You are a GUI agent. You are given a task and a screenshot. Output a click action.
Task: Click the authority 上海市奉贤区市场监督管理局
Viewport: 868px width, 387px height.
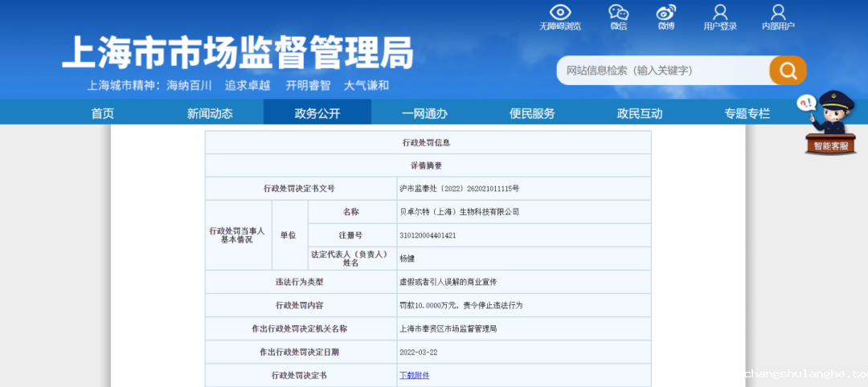tap(448, 328)
